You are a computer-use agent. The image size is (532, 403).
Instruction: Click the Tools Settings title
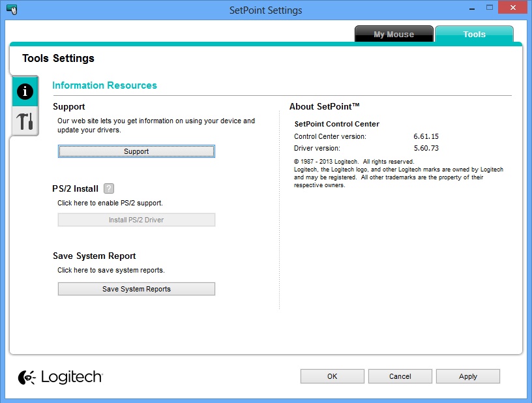pyautogui.click(x=59, y=58)
